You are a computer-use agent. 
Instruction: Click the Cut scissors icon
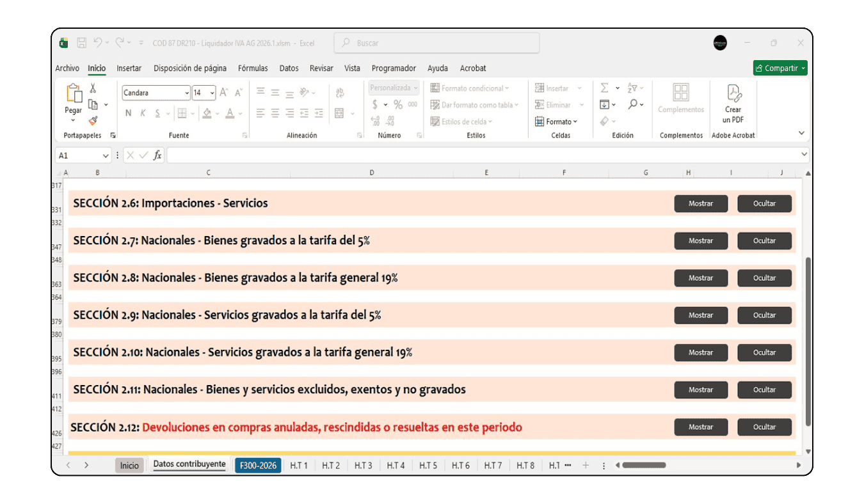coord(93,88)
